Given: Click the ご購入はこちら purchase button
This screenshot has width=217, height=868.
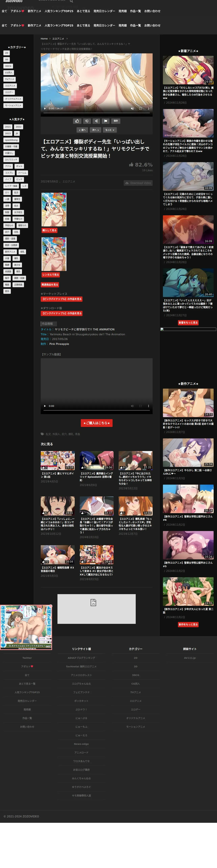Looking at the screenshot, I should pos(97,423).
